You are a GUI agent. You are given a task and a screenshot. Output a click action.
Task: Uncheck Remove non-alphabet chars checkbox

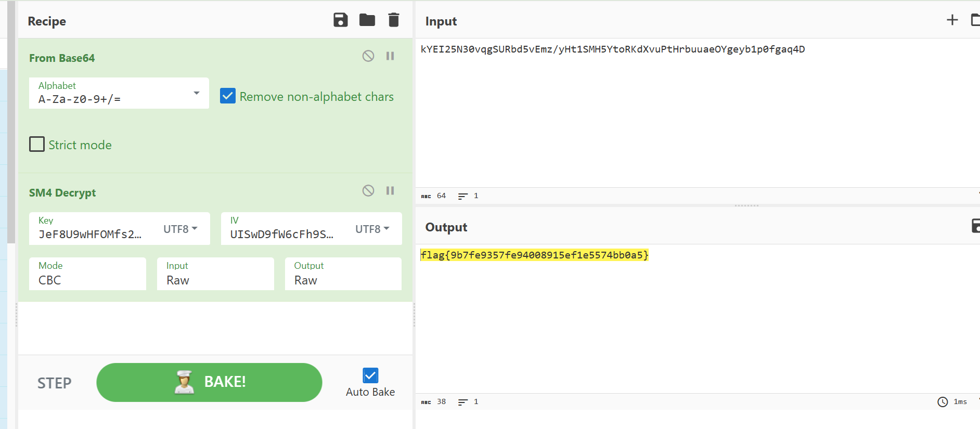[228, 96]
